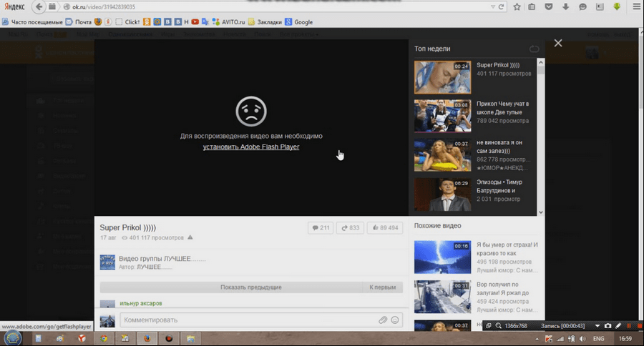Viewport: 644px width, 346px height.
Task: Toggle the autoplay loop icon near Топ недели
Action: click(x=534, y=49)
